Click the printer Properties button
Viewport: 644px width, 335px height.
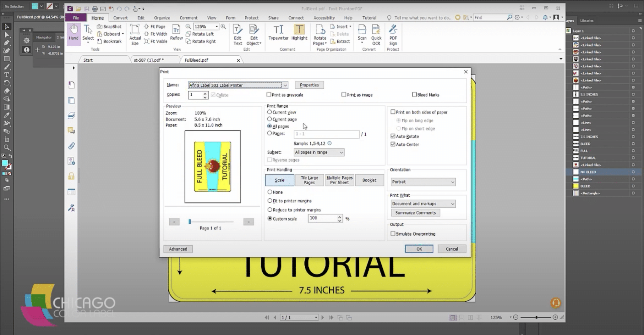[x=309, y=85]
